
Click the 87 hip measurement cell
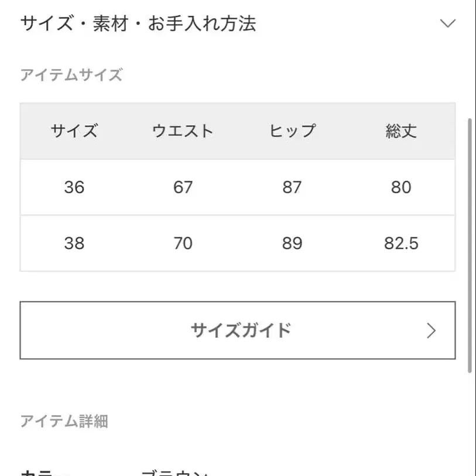pos(292,187)
